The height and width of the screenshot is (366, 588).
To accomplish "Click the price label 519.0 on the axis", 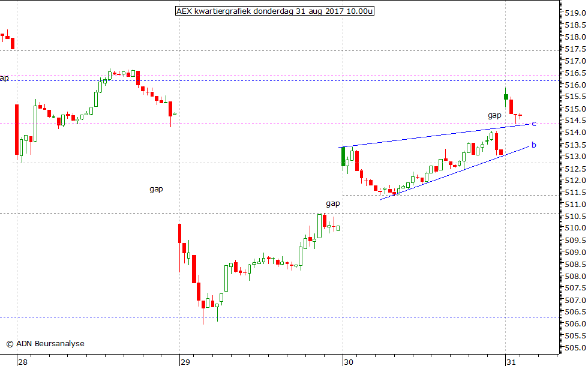I will pos(575,13).
